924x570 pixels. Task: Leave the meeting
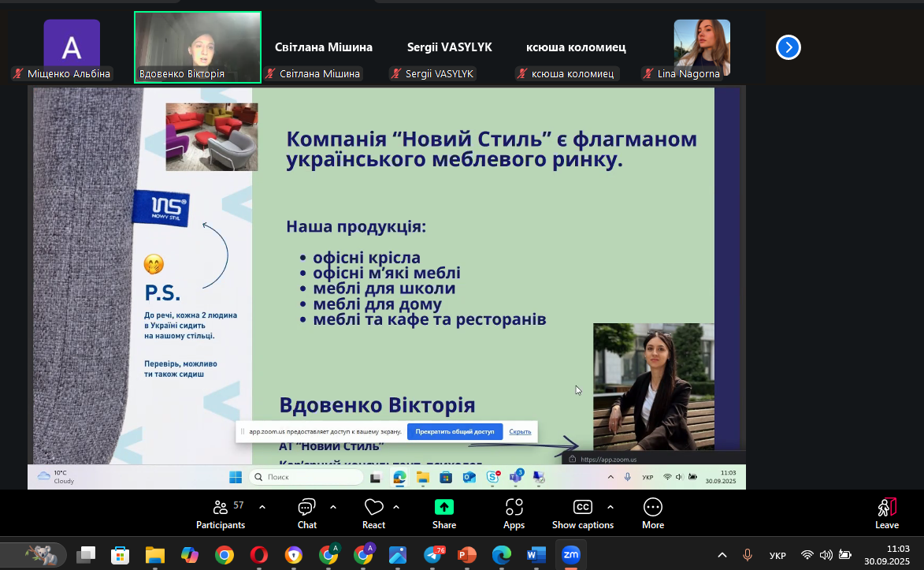[887, 512]
